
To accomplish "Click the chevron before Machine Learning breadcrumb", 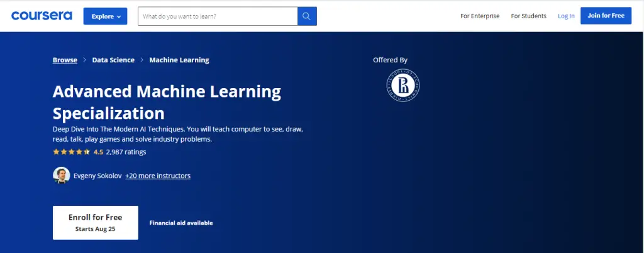I will click(x=142, y=60).
